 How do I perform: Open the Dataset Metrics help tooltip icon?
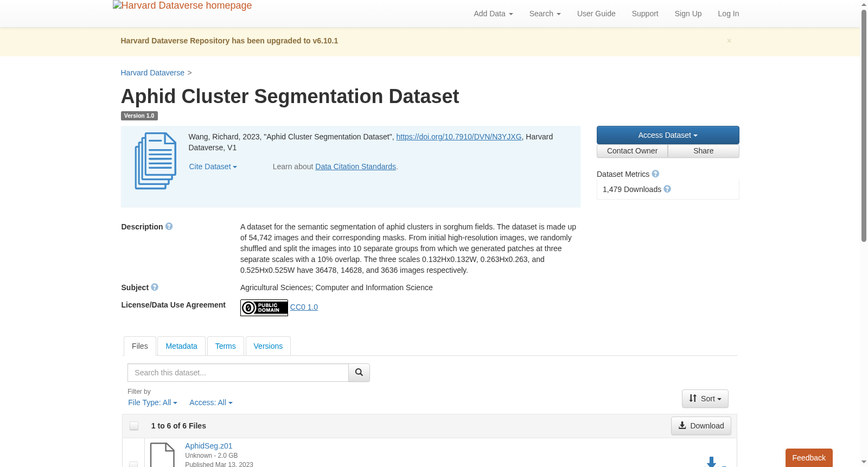pyautogui.click(x=655, y=174)
